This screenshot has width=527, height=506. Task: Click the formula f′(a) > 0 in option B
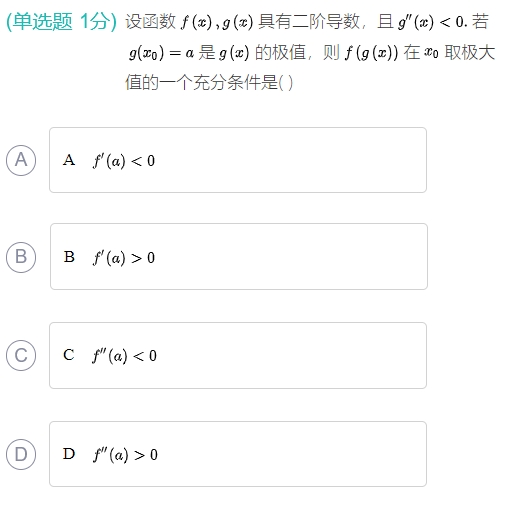click(124, 258)
